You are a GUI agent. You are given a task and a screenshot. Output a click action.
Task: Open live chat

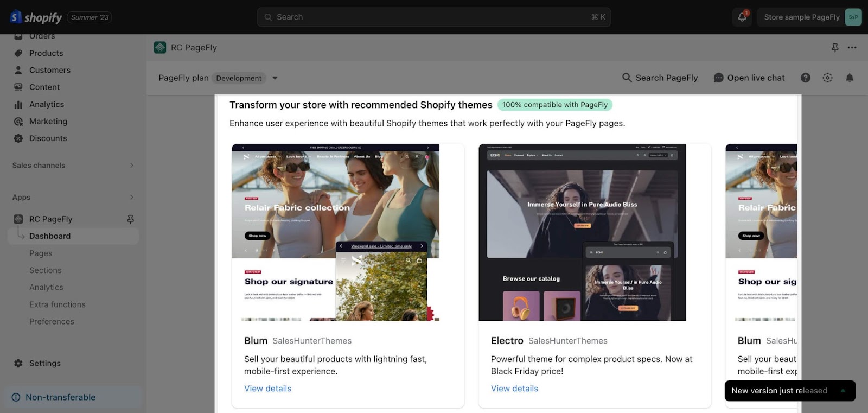tap(749, 78)
